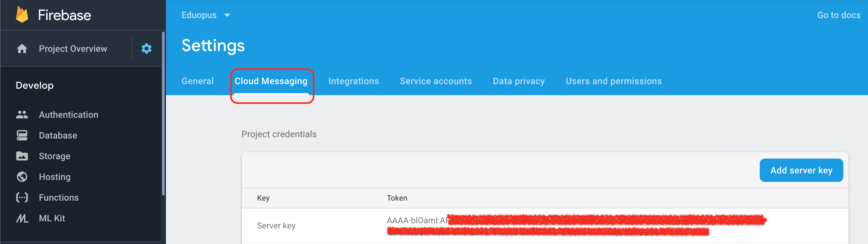Image resolution: width=868 pixels, height=244 pixels.
Task: Open the Data privacy tab
Action: pyautogui.click(x=518, y=81)
